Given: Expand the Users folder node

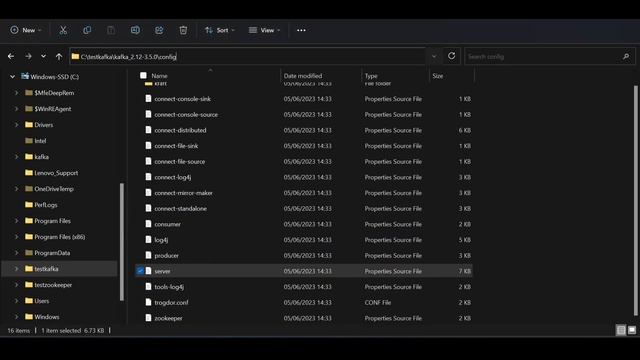Looking at the screenshot, I should (17, 301).
